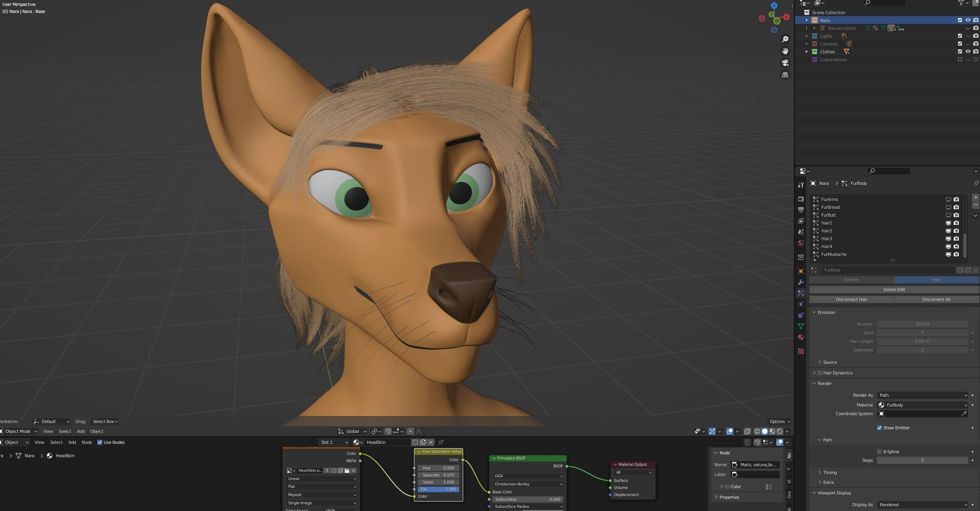Image resolution: width=980 pixels, height=511 pixels.
Task: Hide the Clothes collection with eye icon
Action: point(968,52)
